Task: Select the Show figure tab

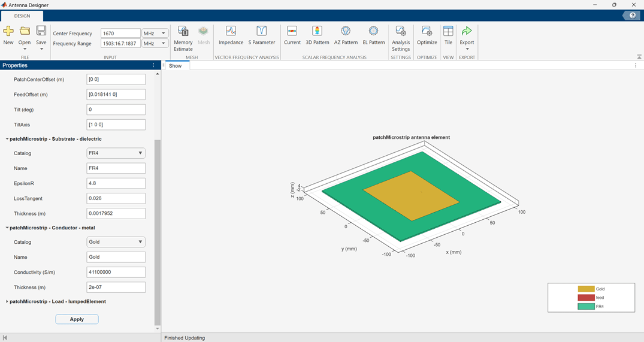Action: (176, 66)
